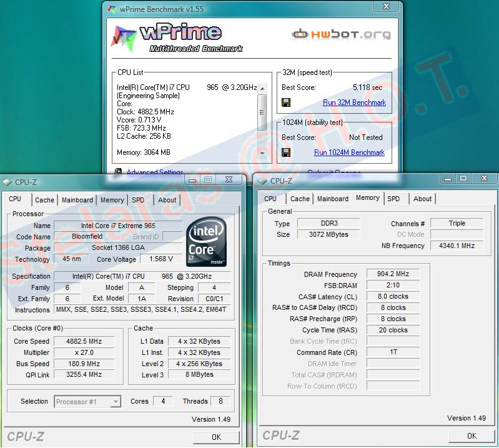Switch to SPD tab in right CPU-Z
Screen dimensions: 499x448
(x=393, y=199)
